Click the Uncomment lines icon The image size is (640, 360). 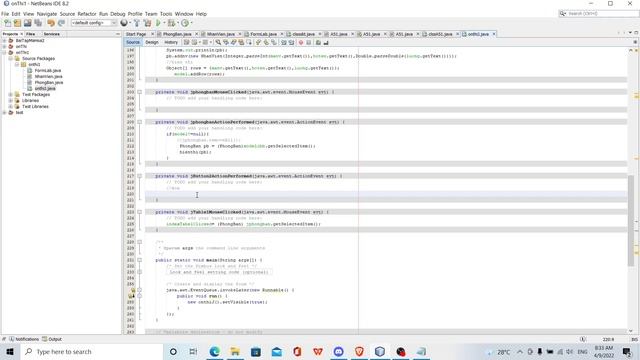(x=327, y=42)
